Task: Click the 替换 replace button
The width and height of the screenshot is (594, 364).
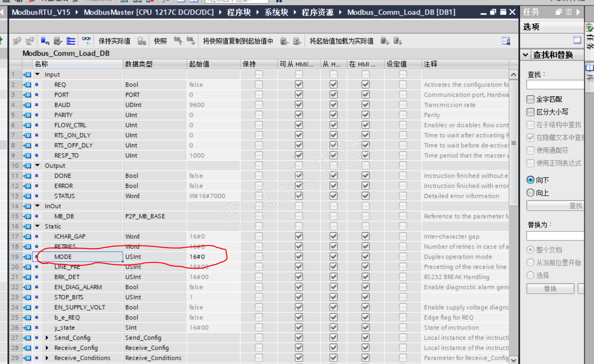Action: 550,289
